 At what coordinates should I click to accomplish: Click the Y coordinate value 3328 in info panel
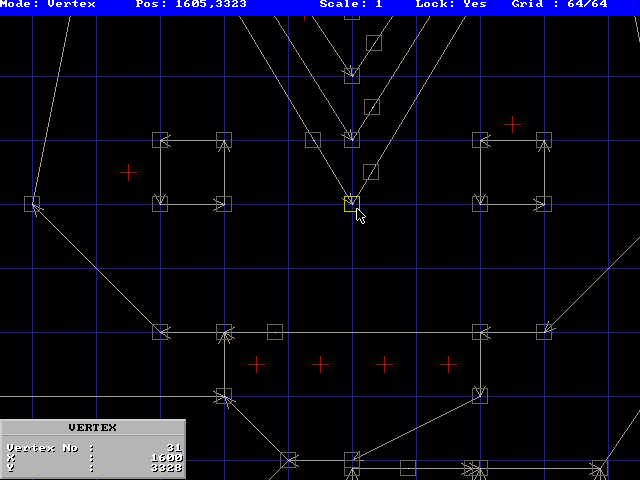(166, 467)
